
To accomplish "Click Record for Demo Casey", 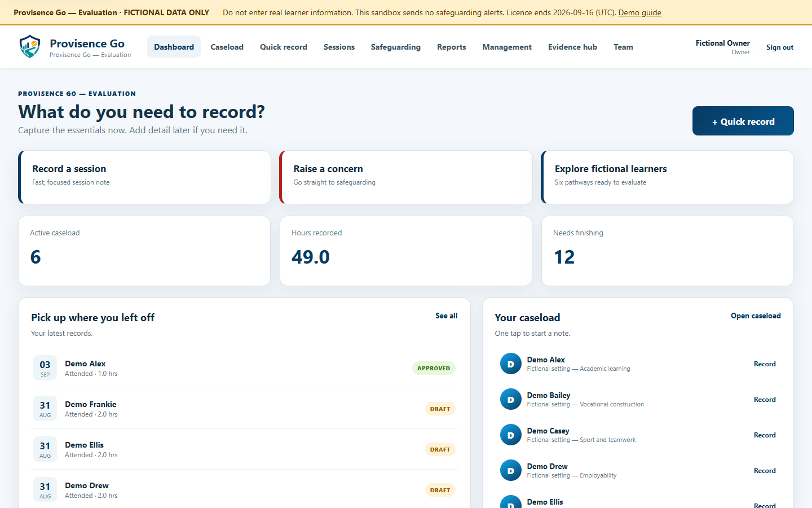I will click(765, 435).
